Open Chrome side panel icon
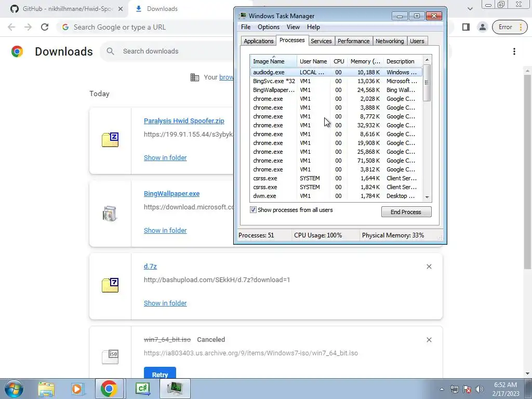The image size is (532, 399). pyautogui.click(x=466, y=27)
